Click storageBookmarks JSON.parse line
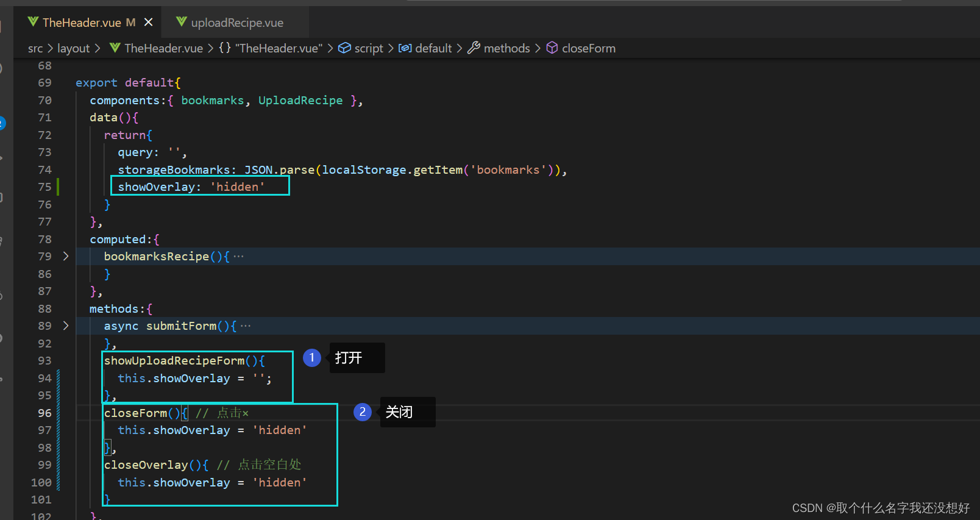 [343, 170]
